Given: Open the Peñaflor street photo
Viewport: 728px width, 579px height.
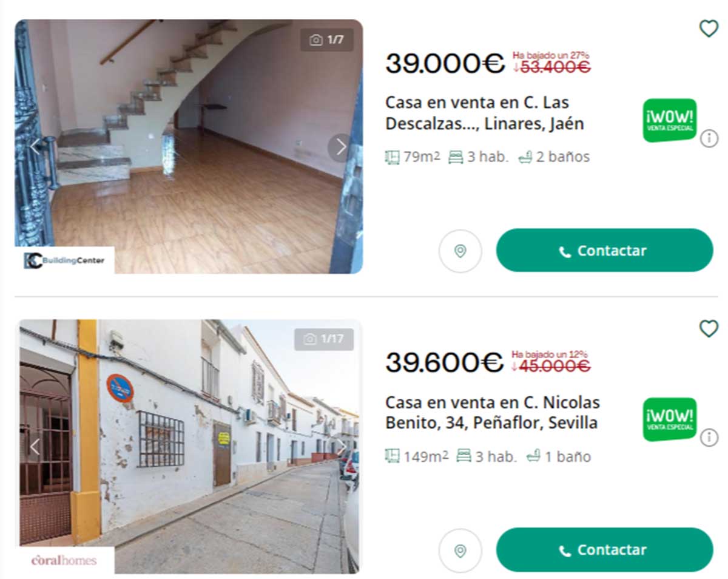Looking at the screenshot, I should (x=189, y=447).
